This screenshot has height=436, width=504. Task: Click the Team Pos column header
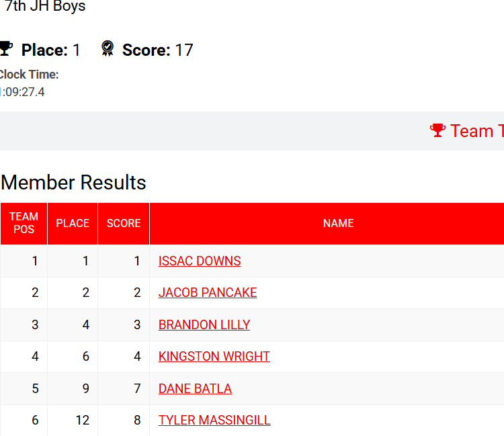(24, 223)
